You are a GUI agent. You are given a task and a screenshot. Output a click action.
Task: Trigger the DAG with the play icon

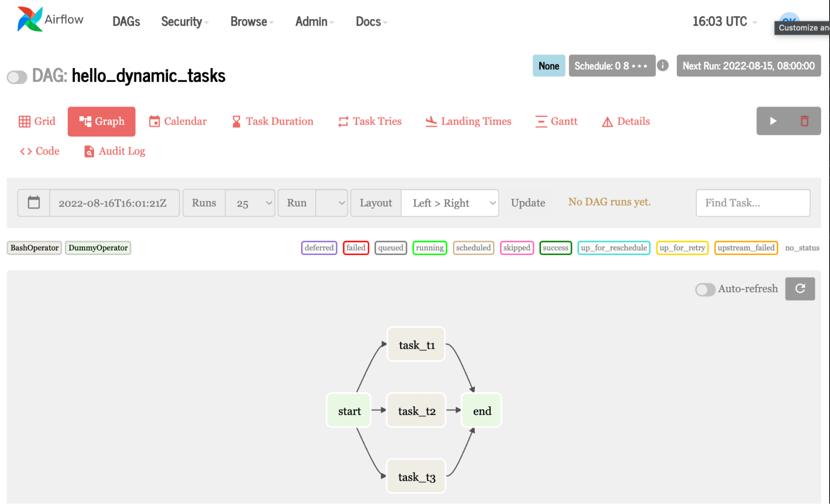773,121
